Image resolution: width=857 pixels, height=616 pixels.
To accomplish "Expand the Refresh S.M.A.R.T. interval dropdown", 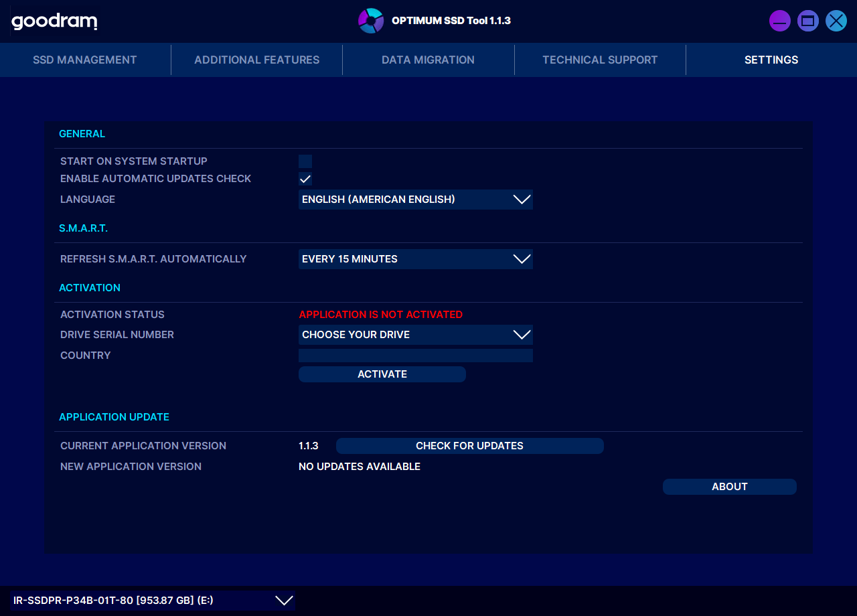I will (x=416, y=259).
